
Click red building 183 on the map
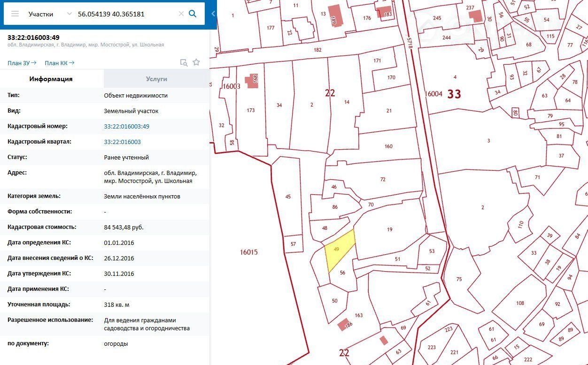384,14
